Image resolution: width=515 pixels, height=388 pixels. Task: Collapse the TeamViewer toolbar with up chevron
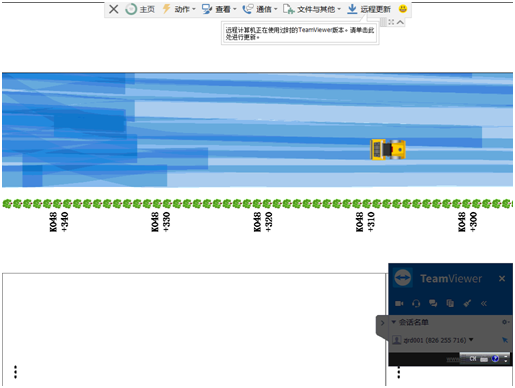pos(400,22)
